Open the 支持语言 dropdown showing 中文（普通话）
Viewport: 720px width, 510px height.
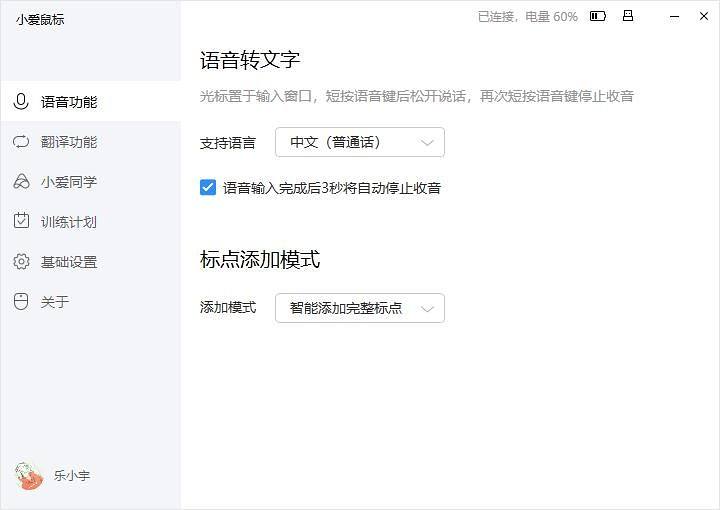coord(360,142)
